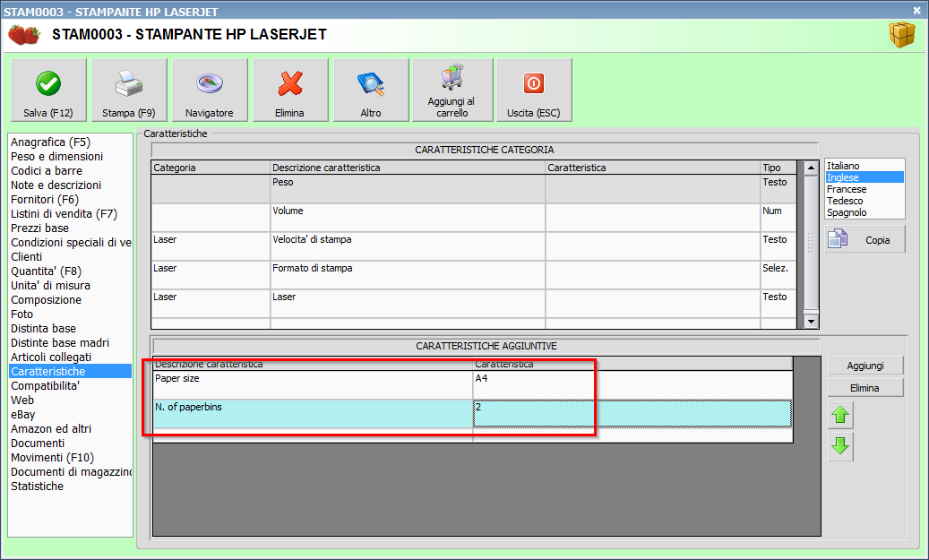
Task: Open the Navigatore compass tool
Action: coord(209,90)
